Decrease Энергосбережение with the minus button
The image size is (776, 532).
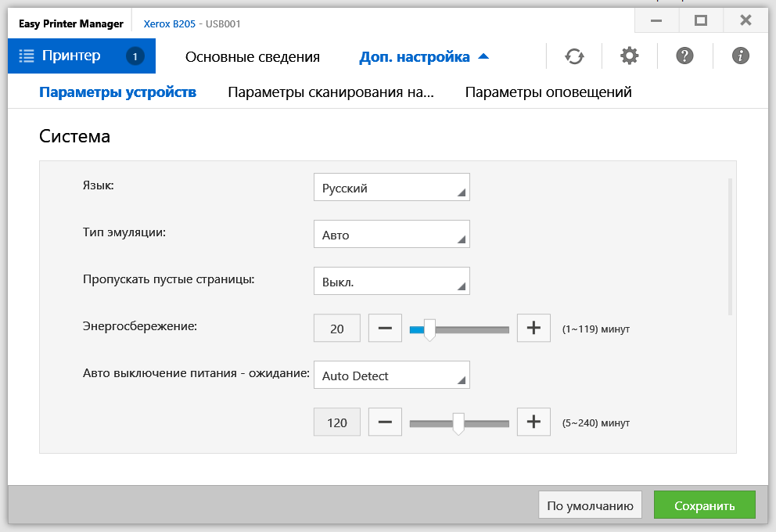point(385,329)
